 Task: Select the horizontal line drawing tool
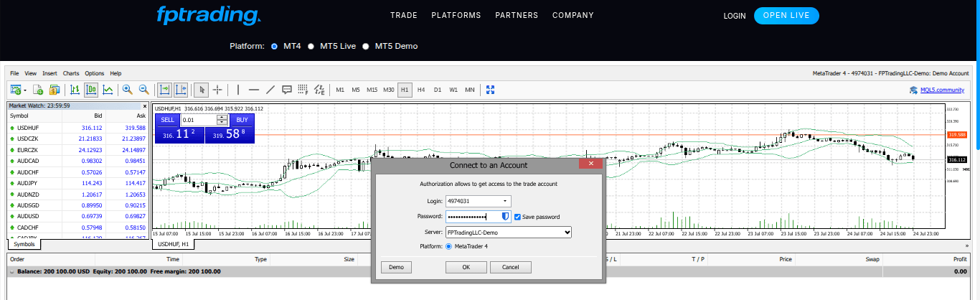coord(254,90)
